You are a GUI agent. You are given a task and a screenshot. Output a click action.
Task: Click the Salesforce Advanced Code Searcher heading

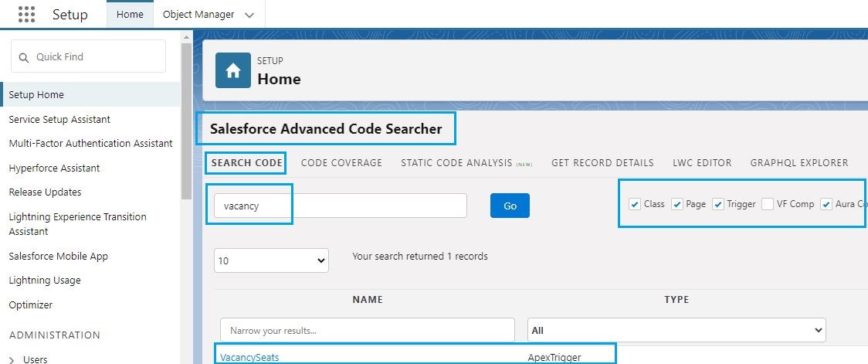point(326,129)
